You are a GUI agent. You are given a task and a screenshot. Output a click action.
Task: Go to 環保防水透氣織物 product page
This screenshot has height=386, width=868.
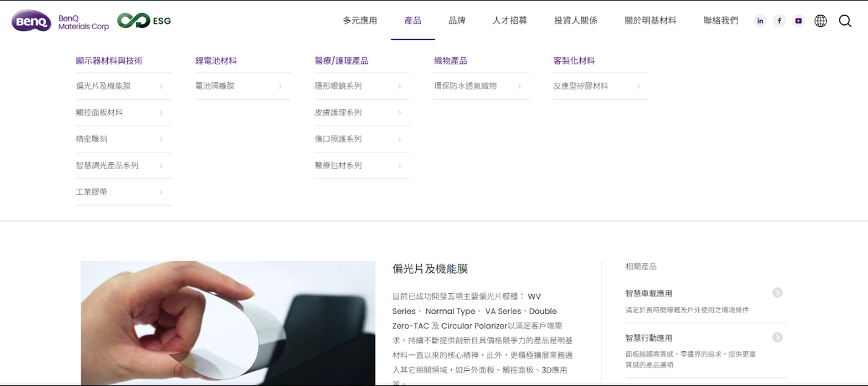(x=465, y=86)
